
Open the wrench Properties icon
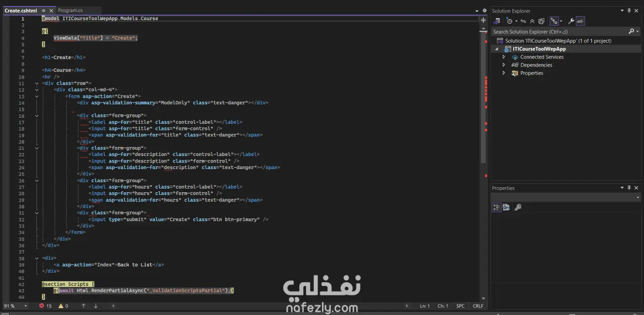(x=571, y=21)
